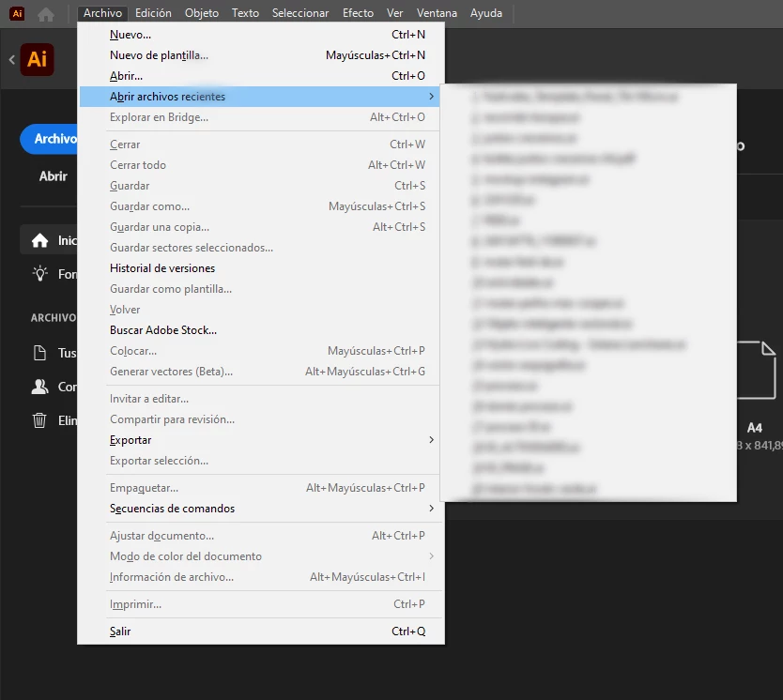Screen dimensions: 783x700
Task: Select the Inicio house icon in sidebar
Action: [40, 240]
